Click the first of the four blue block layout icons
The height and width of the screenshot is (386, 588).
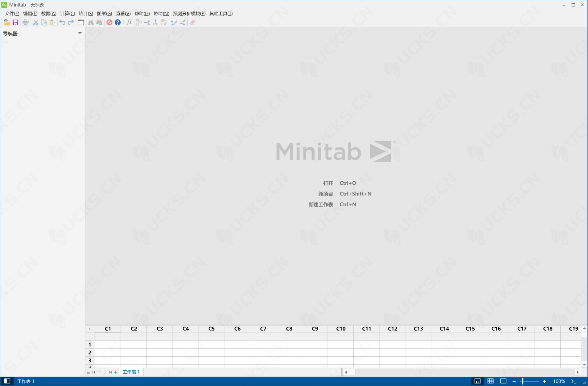pyautogui.click(x=139, y=23)
